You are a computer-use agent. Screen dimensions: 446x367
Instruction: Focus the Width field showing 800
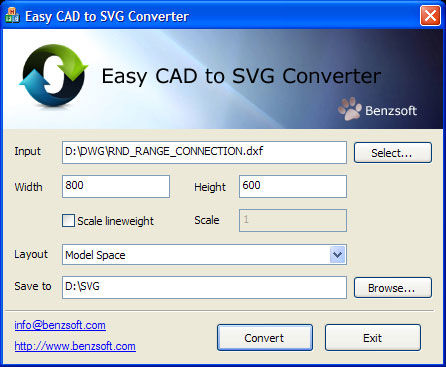[116, 186]
